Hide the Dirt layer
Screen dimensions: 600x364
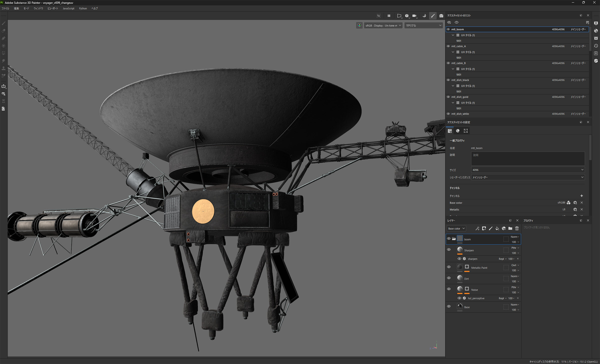[x=449, y=278]
